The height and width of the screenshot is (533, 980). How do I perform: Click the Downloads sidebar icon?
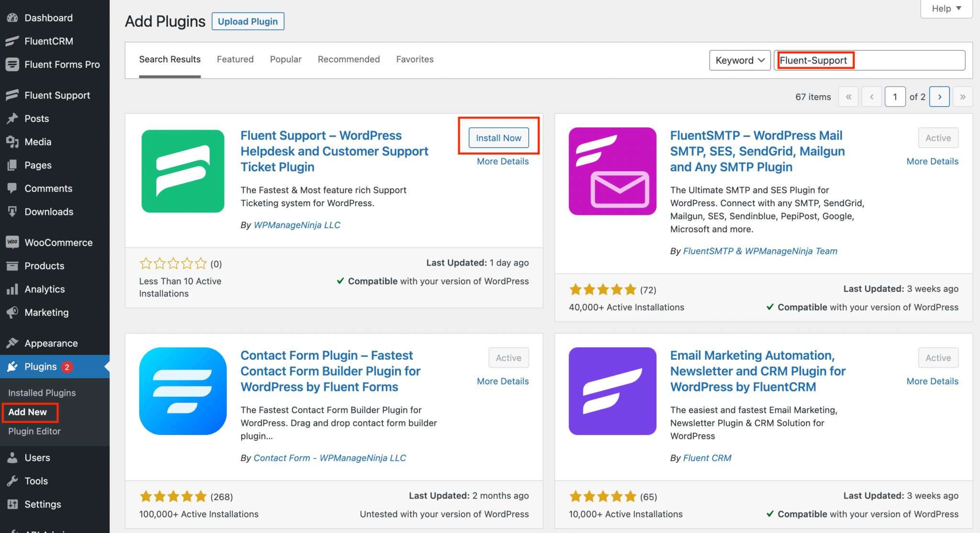(x=12, y=211)
